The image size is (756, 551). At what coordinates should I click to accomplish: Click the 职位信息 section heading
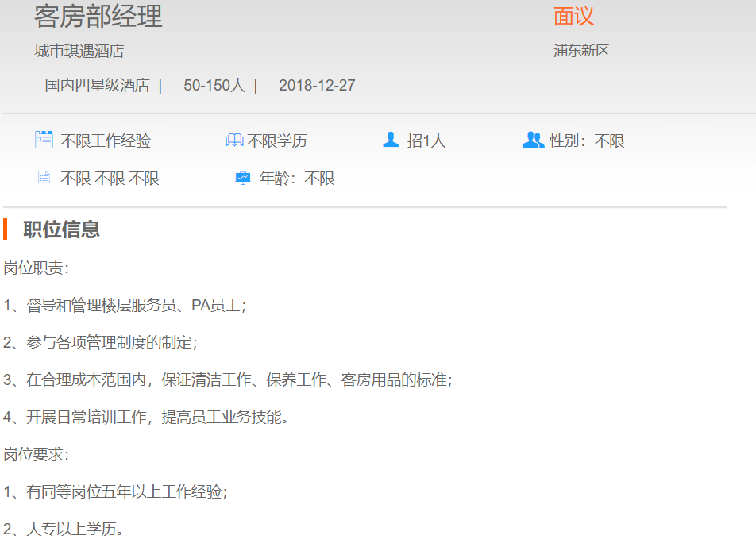click(61, 229)
